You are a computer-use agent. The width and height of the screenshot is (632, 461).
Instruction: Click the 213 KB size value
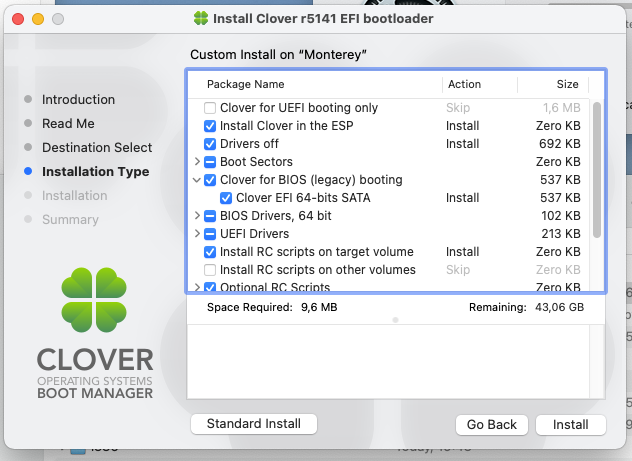(x=561, y=234)
